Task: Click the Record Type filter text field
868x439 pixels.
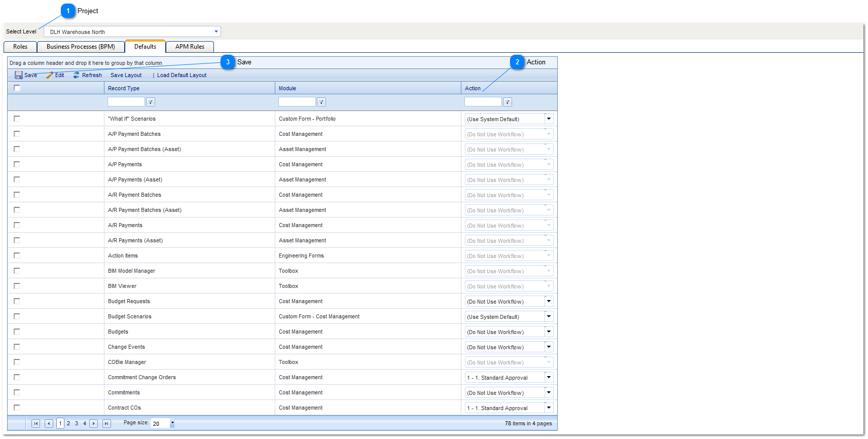Action: (x=126, y=102)
